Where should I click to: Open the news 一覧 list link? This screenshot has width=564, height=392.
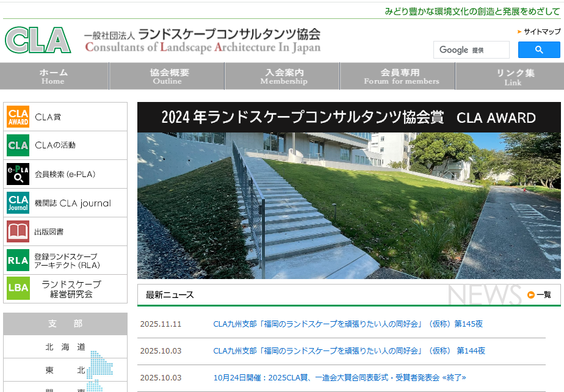tap(540, 295)
